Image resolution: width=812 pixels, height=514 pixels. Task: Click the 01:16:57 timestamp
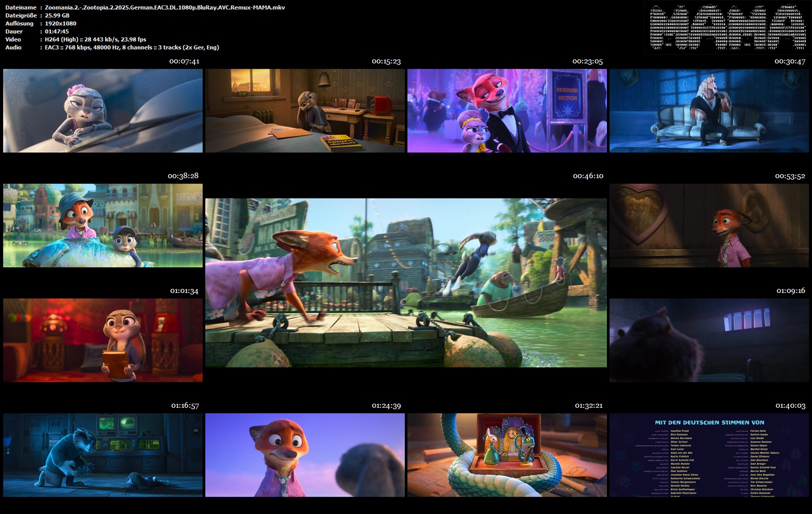(x=185, y=405)
